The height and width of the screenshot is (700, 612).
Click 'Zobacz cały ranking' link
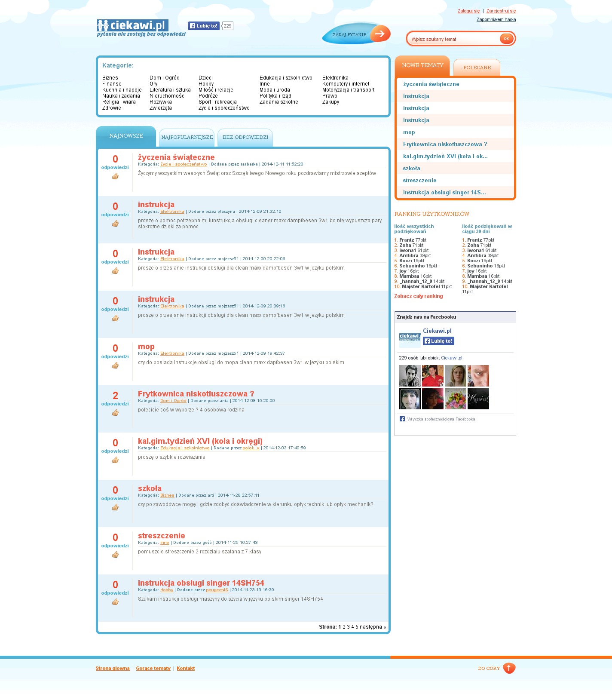click(x=419, y=296)
